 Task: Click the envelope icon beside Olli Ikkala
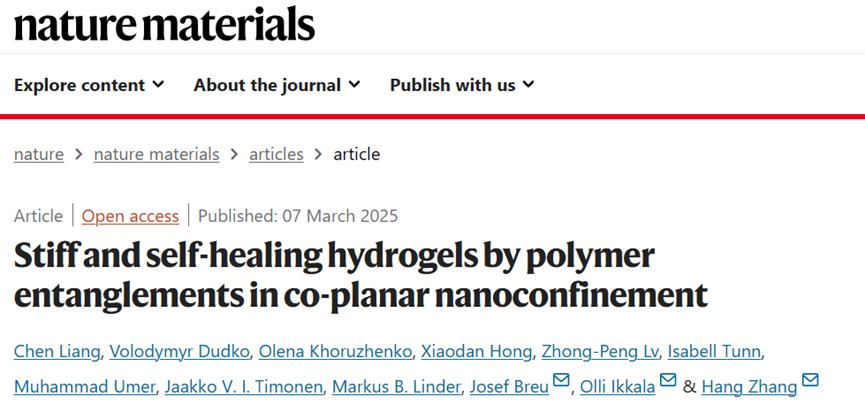[x=668, y=381]
